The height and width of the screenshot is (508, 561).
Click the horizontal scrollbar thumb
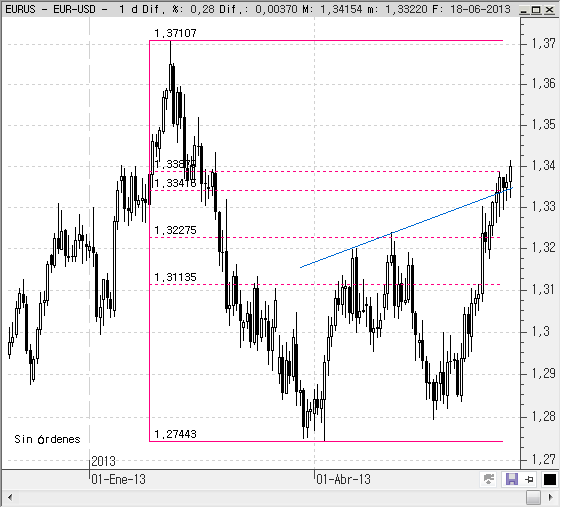pyautogui.click(x=533, y=497)
